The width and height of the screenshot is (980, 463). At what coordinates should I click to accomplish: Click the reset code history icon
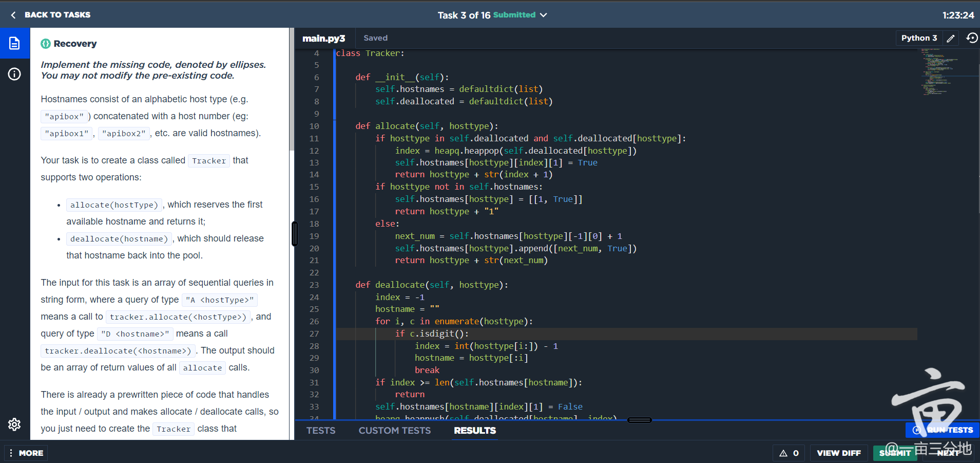(972, 38)
